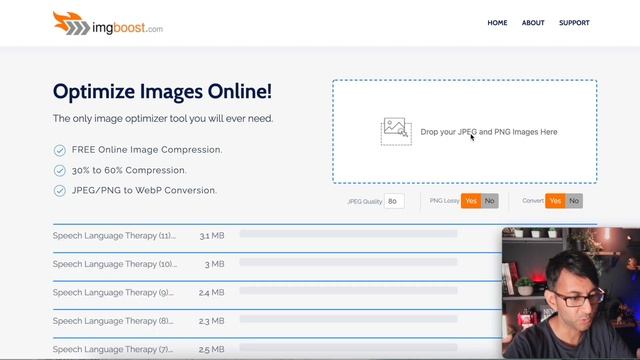Click the 2.5 MB file size value
This screenshot has height=360, width=640.
pos(211,349)
